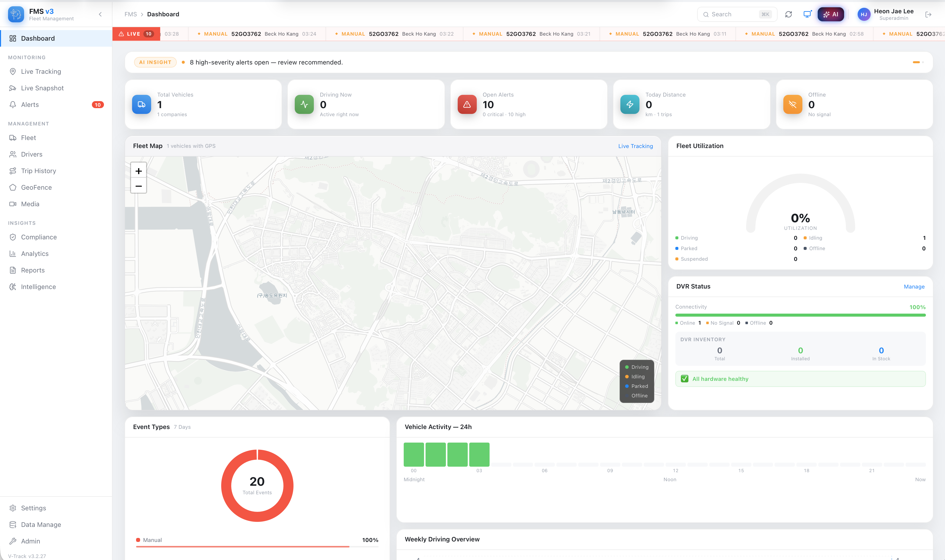This screenshot has width=945, height=560.
Task: Zoom in on the Fleet Map
Action: 139,171
